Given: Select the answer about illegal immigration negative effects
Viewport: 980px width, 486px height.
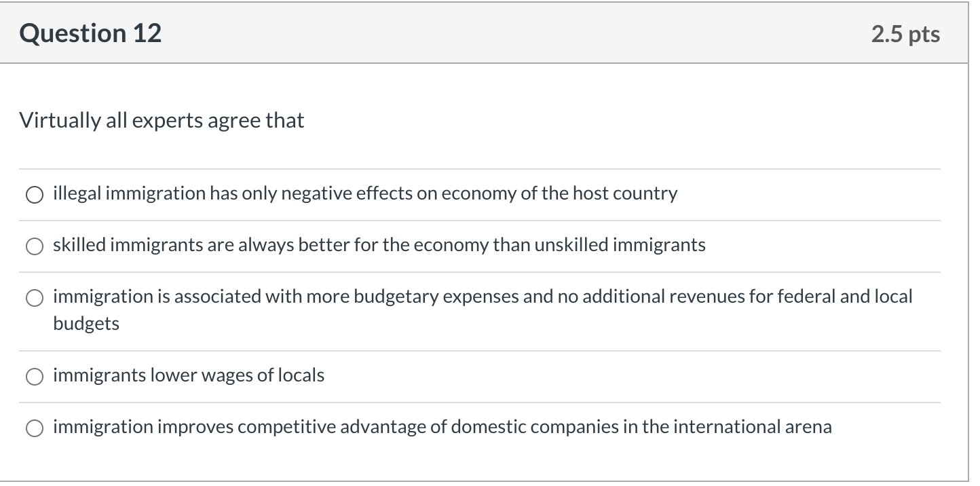Looking at the screenshot, I should pyautogui.click(x=34, y=195).
